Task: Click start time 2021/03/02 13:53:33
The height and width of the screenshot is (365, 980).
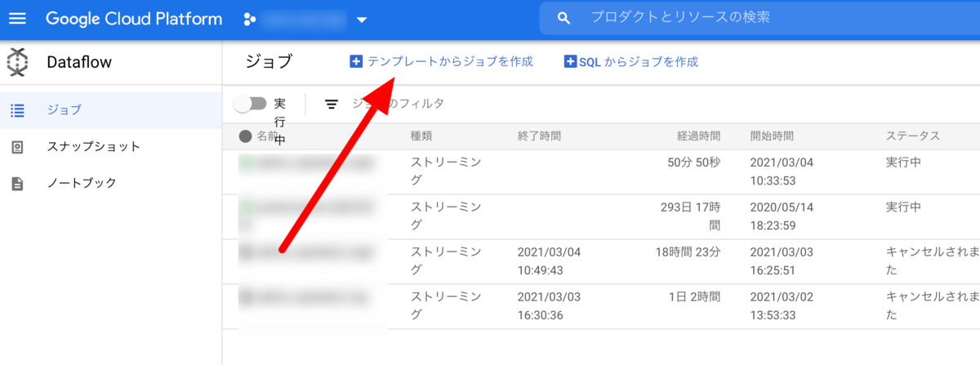Action: click(x=782, y=305)
